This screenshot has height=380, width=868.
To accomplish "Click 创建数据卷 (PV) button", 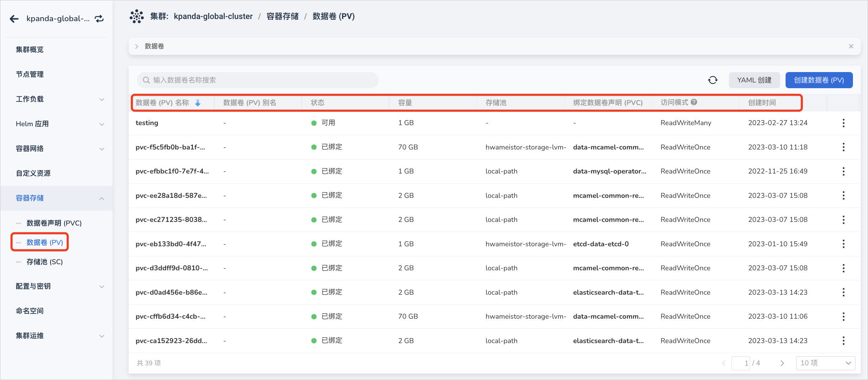I will pyautogui.click(x=819, y=80).
